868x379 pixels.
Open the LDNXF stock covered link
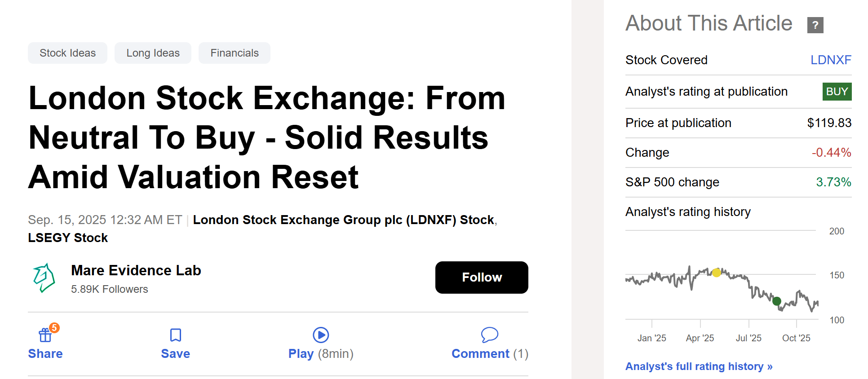tap(831, 60)
